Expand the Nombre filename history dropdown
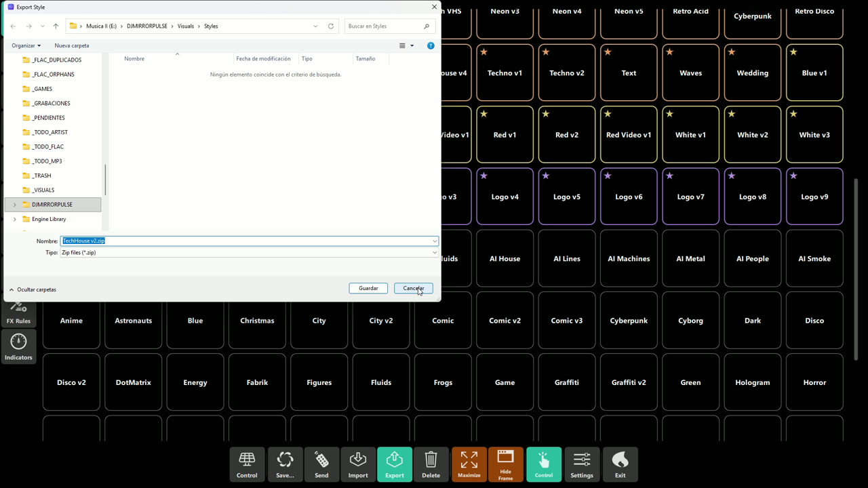Screen dimensions: 868x488 (x=435, y=241)
